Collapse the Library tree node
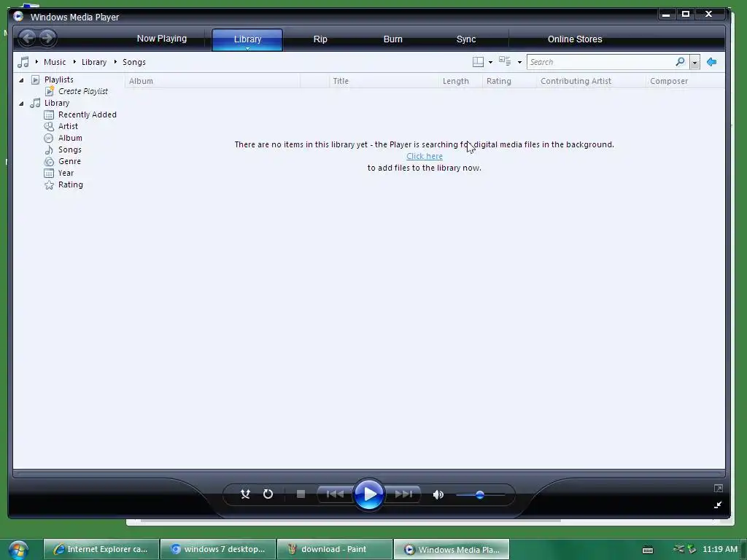This screenshot has width=747, height=560. [21, 104]
